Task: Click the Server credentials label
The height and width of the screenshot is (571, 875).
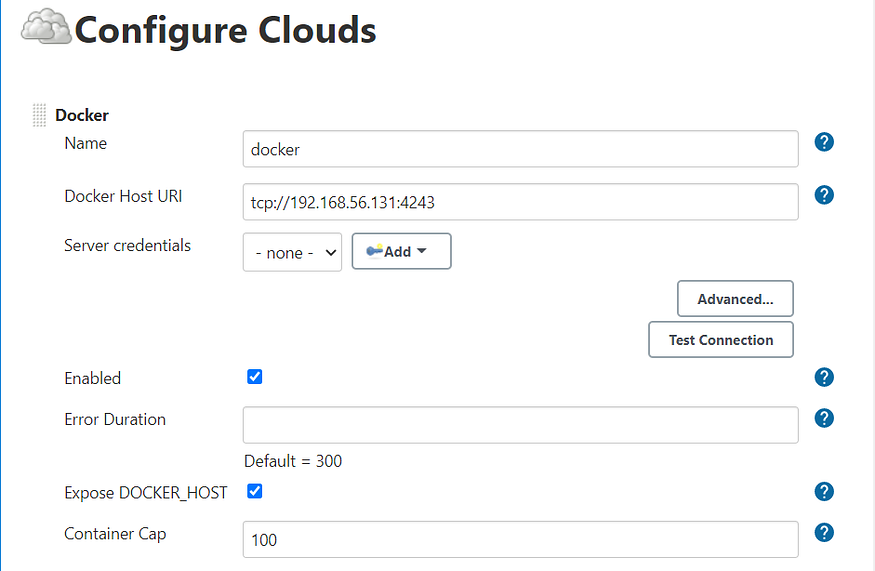Action: coord(127,246)
